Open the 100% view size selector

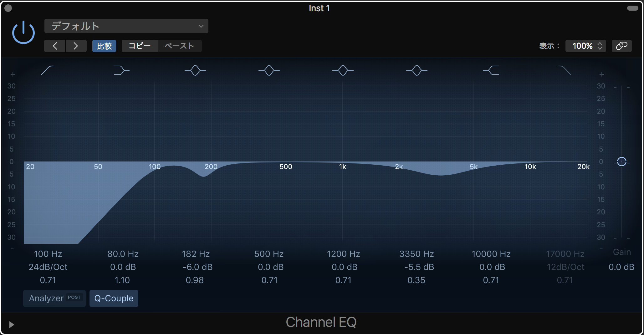[585, 46]
